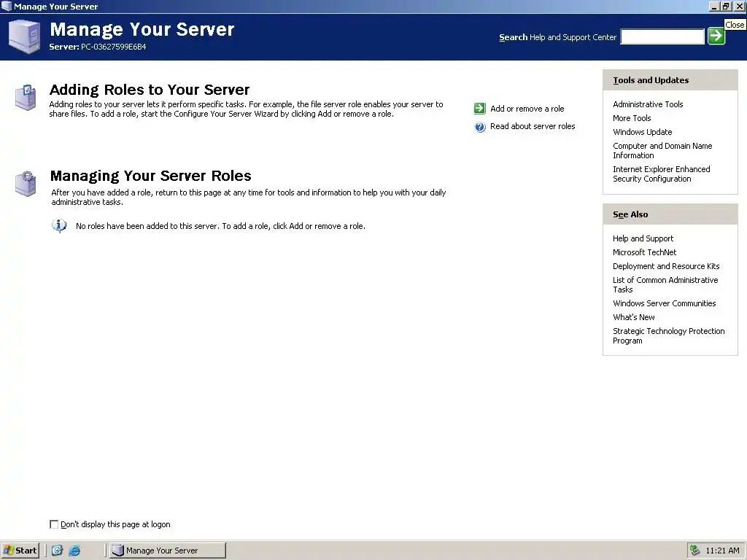Minimize the Manage Your Server window

click(713, 6)
